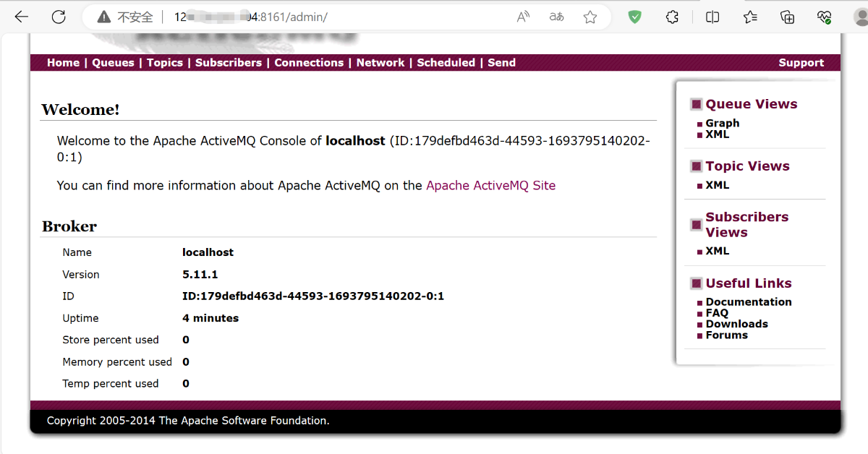
Task: Click the bold localhost in the welcome message
Action: pos(355,141)
